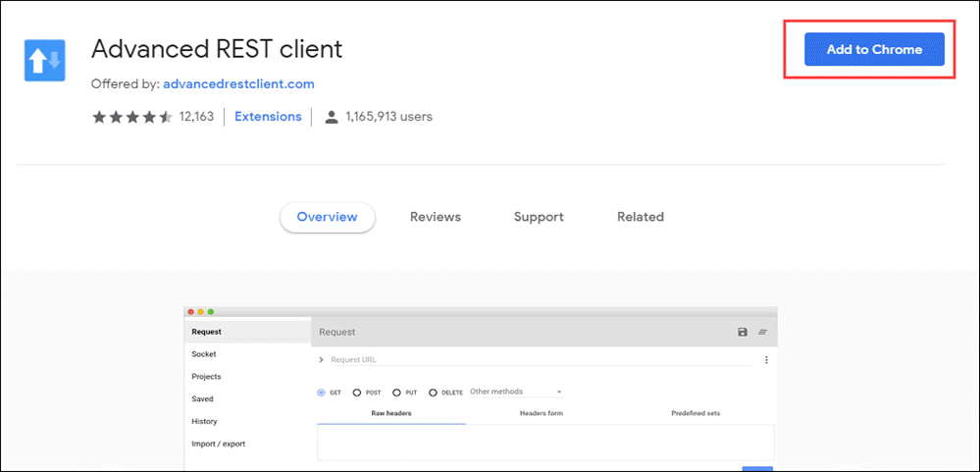980x472 pixels.
Task: Click the users count person icon
Action: coord(332,117)
